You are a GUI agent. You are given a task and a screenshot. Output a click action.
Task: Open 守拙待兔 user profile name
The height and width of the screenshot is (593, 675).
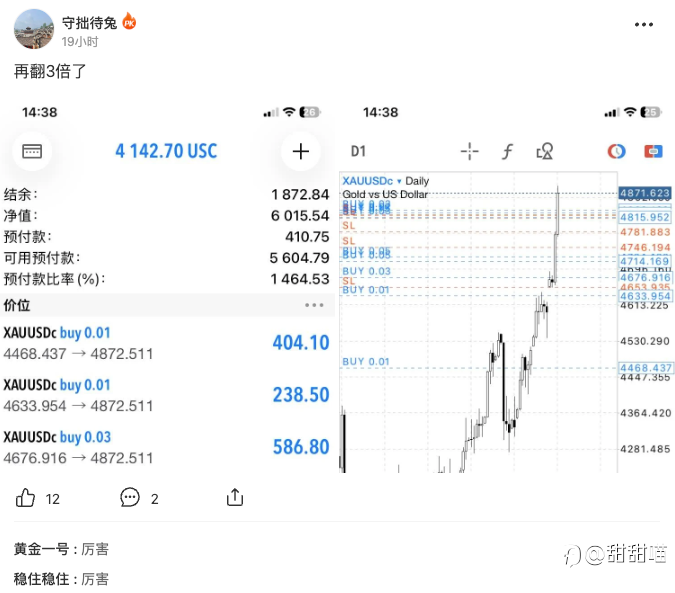89,22
